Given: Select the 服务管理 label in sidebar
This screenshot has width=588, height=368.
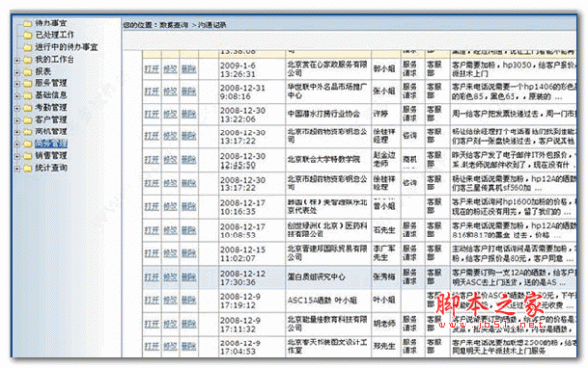Looking at the screenshot, I should [x=51, y=83].
